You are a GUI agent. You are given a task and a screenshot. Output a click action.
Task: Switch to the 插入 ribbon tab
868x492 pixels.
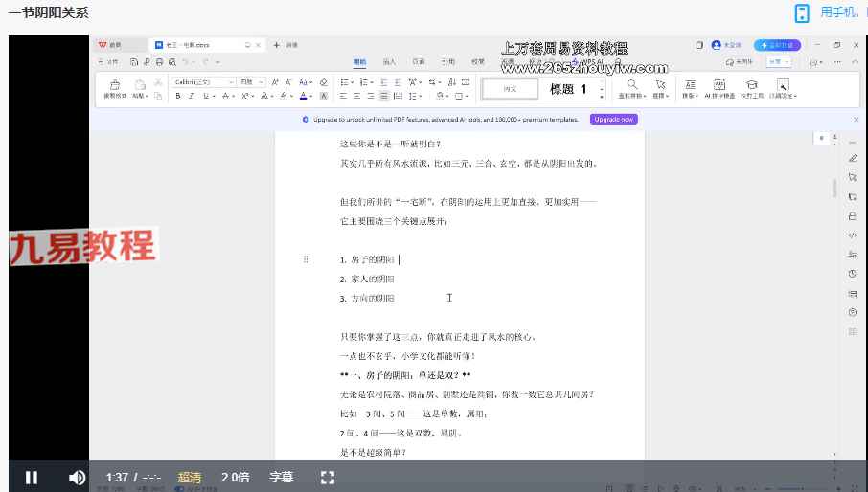coord(389,61)
